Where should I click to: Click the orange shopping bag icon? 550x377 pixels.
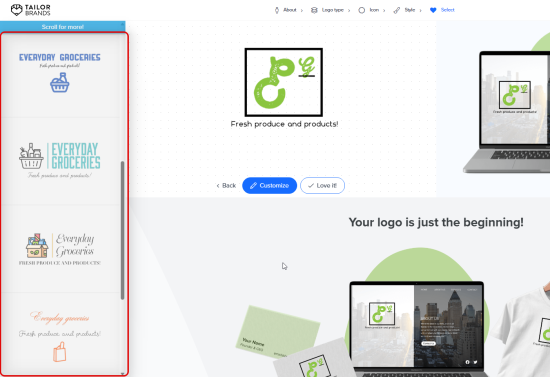tap(60, 352)
